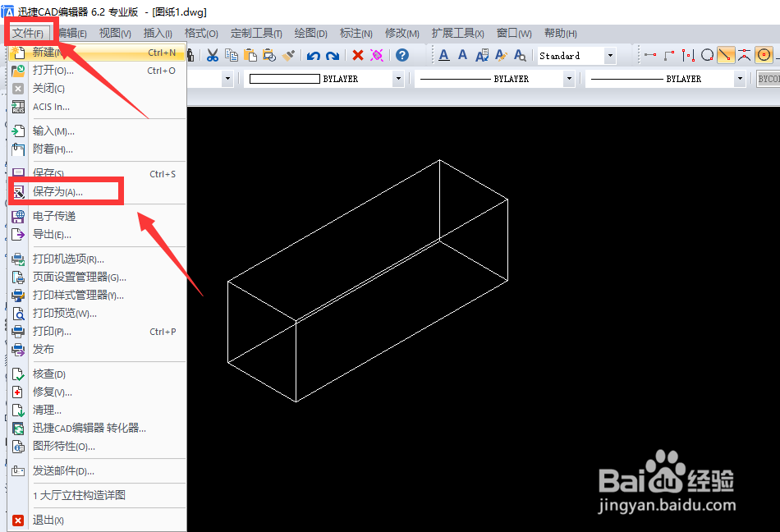Click the vertical-line snap icon with red dots
This screenshot has height=532, width=780.
(x=688, y=55)
